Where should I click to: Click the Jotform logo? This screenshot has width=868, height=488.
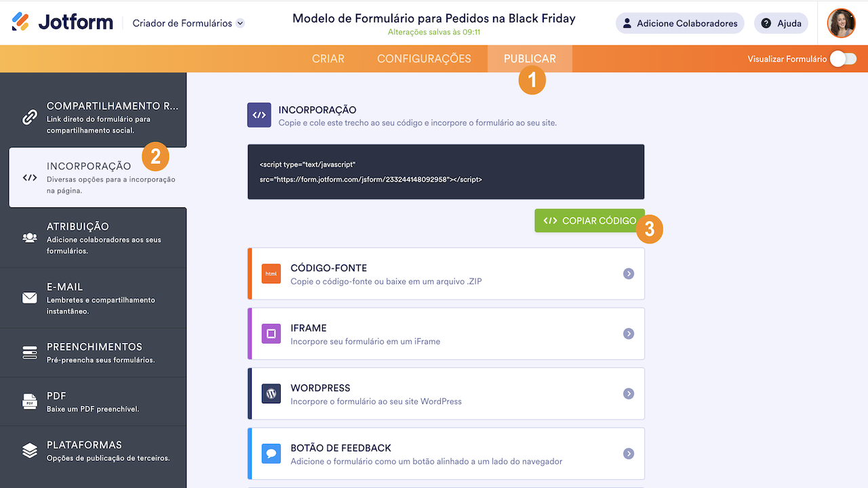coord(62,23)
